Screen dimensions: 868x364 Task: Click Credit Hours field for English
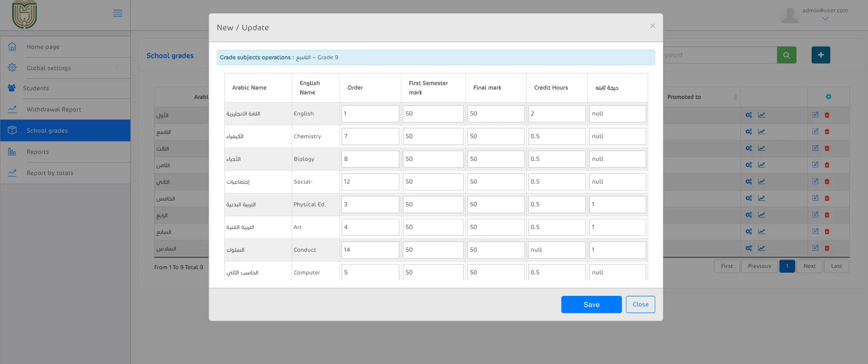tap(556, 114)
